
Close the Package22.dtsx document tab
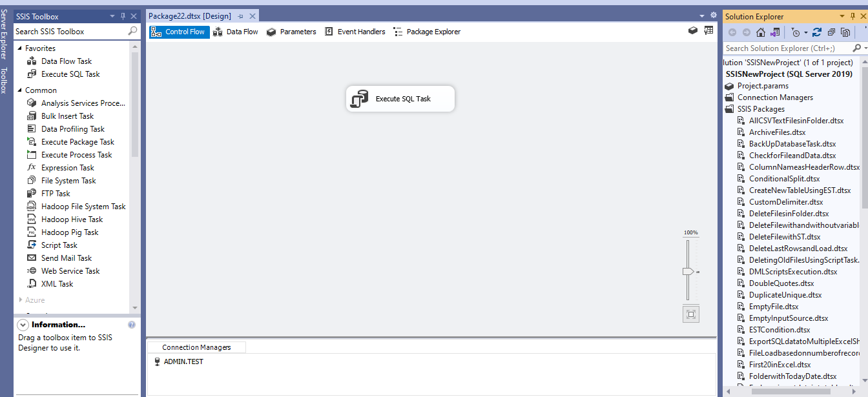pos(252,16)
